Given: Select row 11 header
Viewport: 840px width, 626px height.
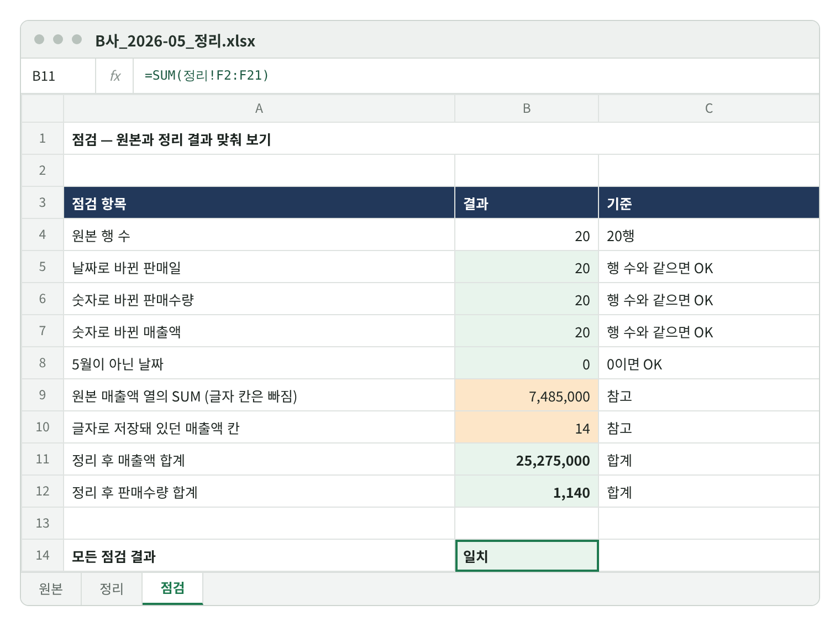Looking at the screenshot, I should 43,459.
